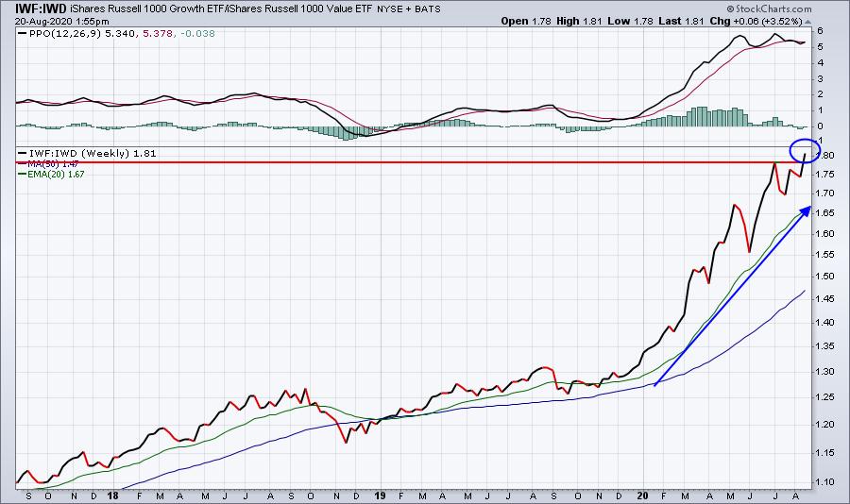Select the EMA(20) 1.67 legend entry
This screenshot has width=850, height=504.
(x=56, y=175)
